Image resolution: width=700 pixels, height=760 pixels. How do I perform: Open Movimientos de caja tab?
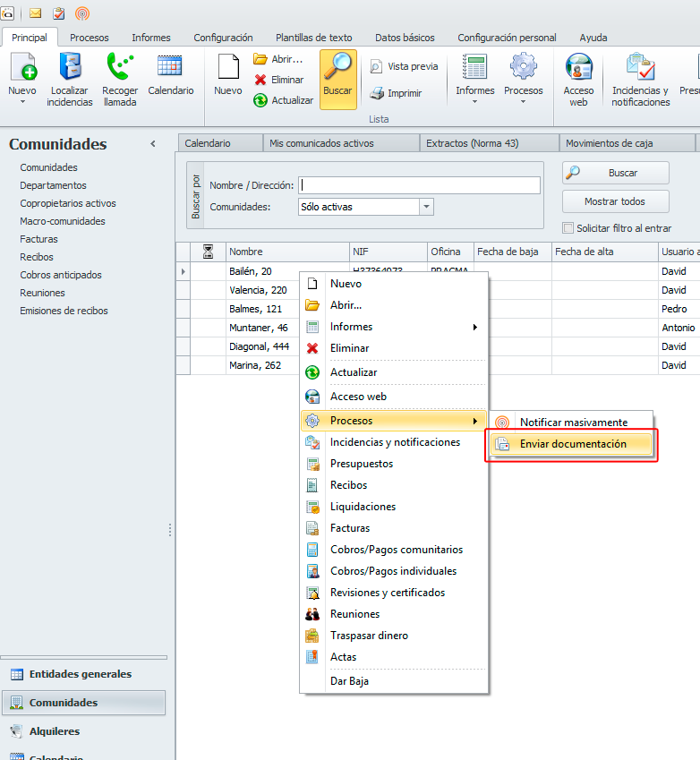tap(627, 143)
